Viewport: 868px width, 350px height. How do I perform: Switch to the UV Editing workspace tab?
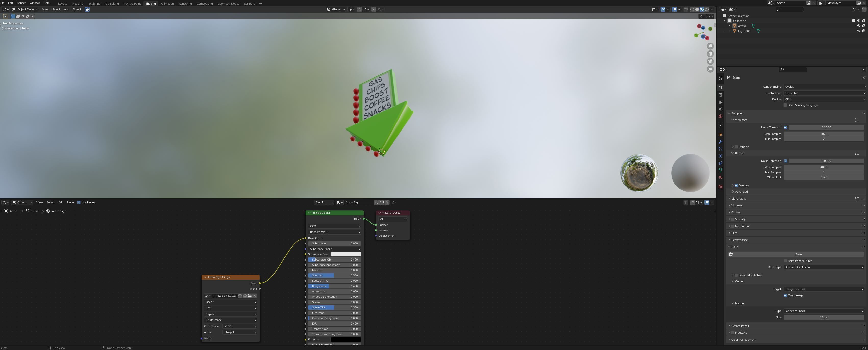112,3
